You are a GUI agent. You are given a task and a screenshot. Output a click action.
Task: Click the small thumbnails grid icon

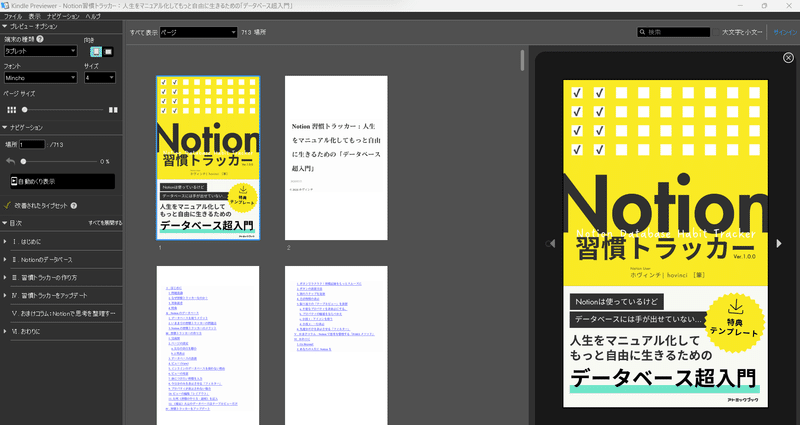[11, 110]
